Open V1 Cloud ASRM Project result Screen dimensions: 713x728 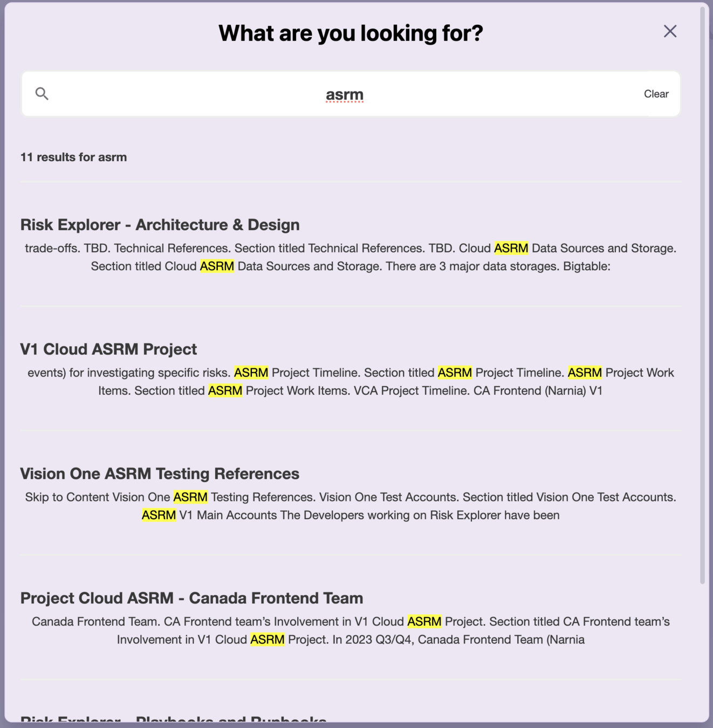click(108, 349)
